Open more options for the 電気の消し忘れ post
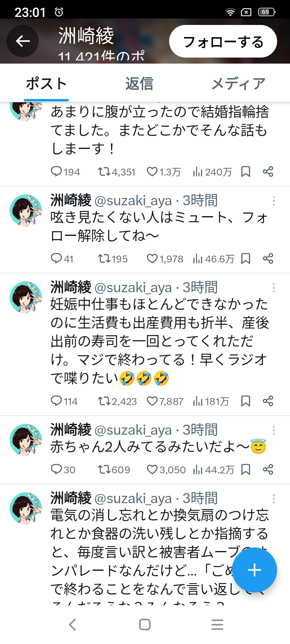Screen dimensions: 290x644 point(274,498)
